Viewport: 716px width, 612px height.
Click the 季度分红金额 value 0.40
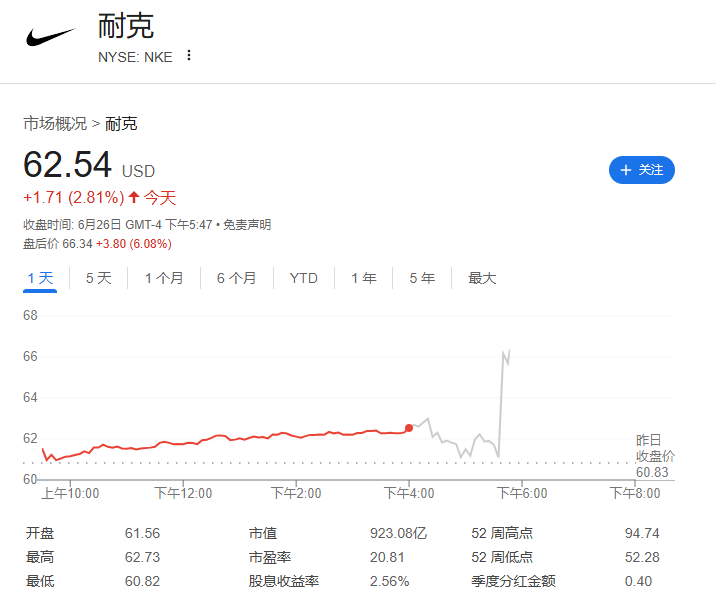[638, 581]
